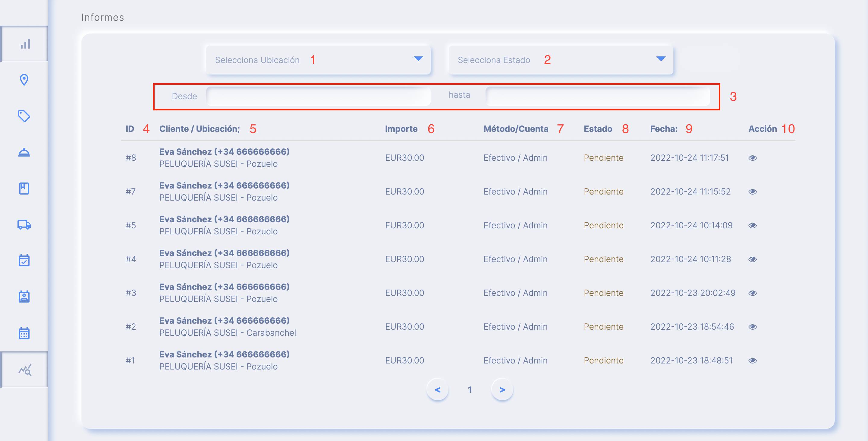Click the Estado column header

click(x=598, y=129)
